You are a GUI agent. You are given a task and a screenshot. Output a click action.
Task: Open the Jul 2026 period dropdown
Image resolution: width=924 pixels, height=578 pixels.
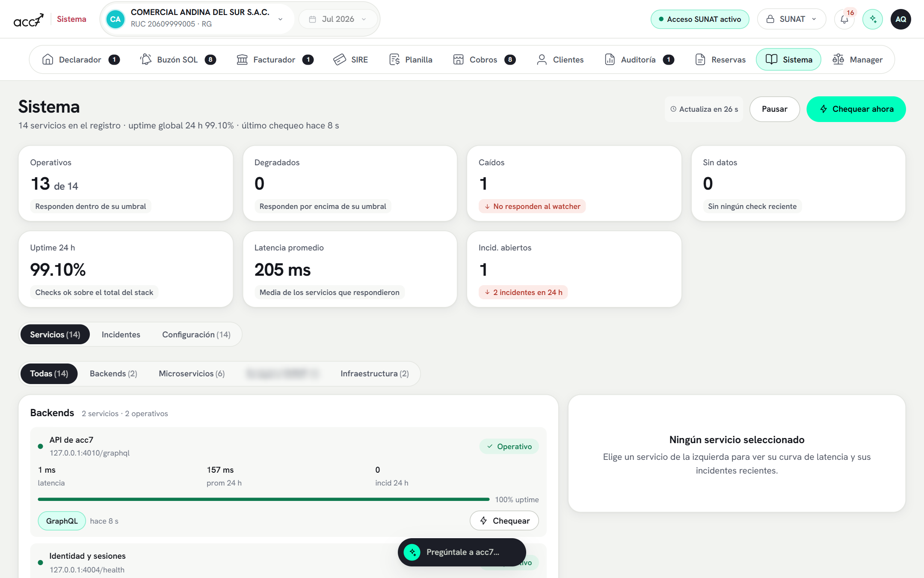[x=338, y=19]
